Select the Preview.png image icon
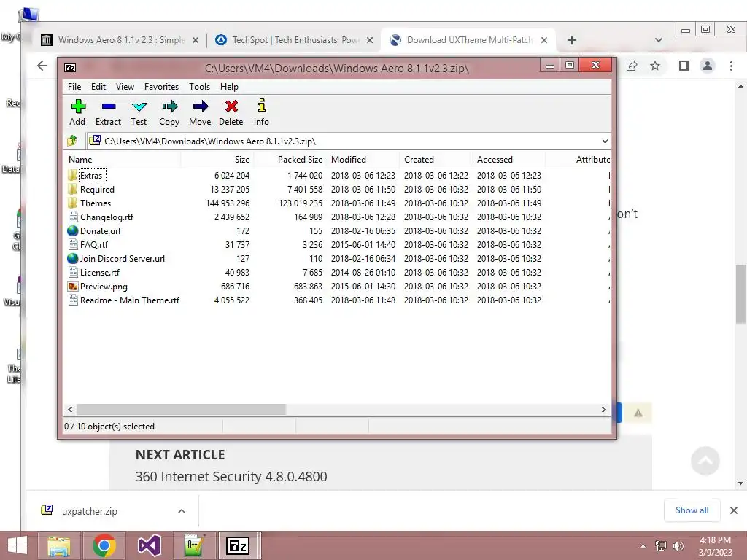Screen dimensions: 747x560 72,286
